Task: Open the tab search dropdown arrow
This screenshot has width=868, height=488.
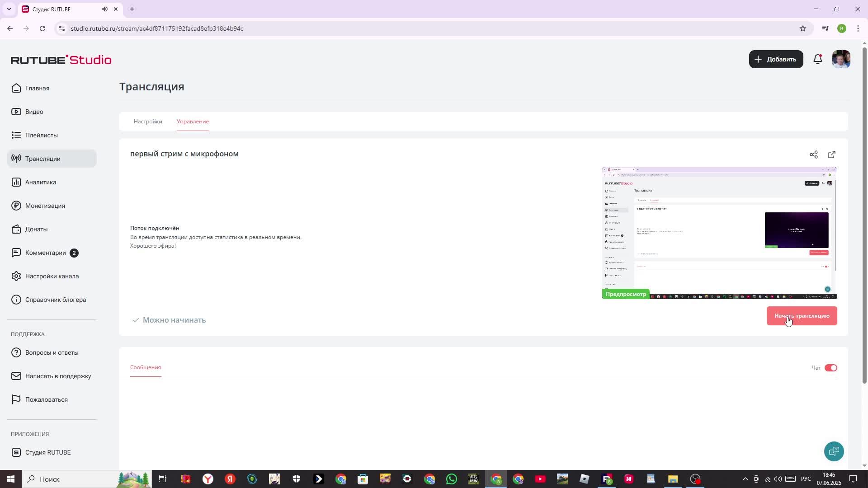Action: click(x=9, y=9)
